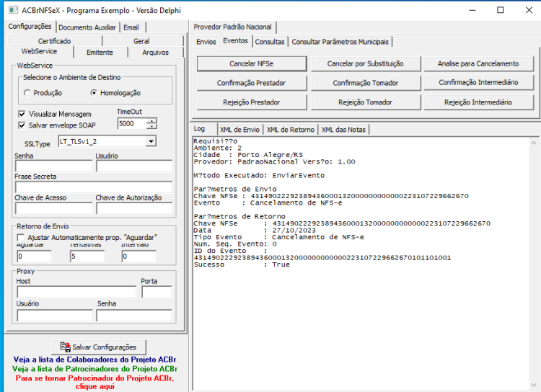Click the Frase Secreta input field

coord(94,187)
